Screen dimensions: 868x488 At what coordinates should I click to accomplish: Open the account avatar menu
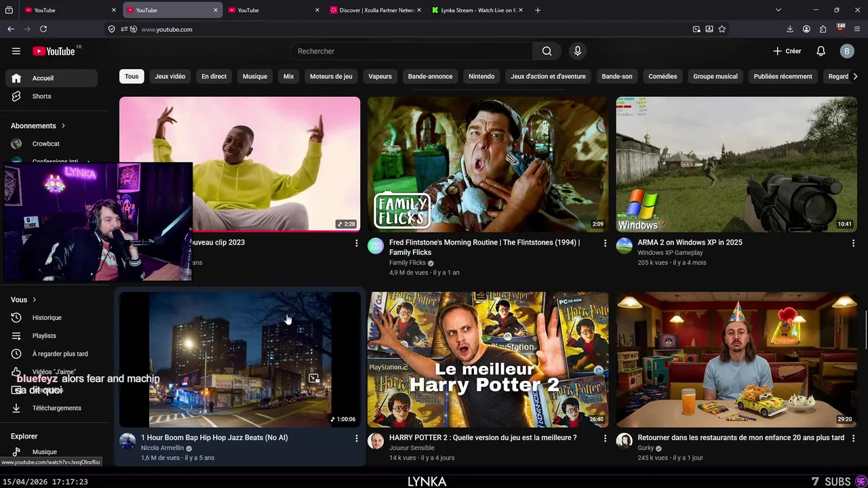pyautogui.click(x=847, y=51)
